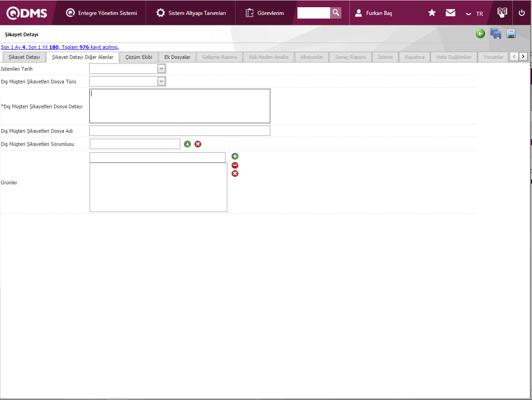Screen dimensions: 532x400
Task: Open messages via the envelope icon
Action: pyautogui.click(x=451, y=13)
